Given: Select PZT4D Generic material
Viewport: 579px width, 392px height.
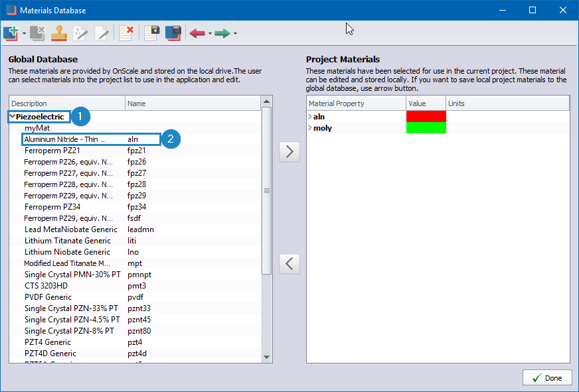Looking at the screenshot, I should tap(135, 354).
